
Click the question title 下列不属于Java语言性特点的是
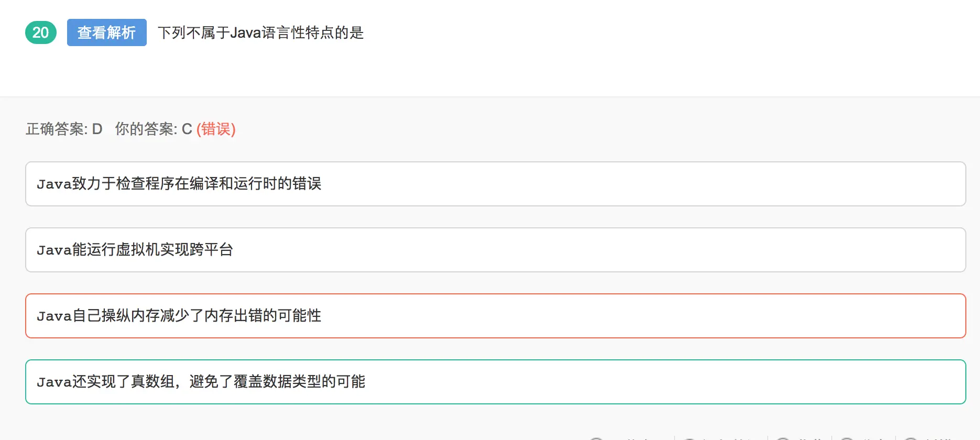pyautogui.click(x=260, y=32)
